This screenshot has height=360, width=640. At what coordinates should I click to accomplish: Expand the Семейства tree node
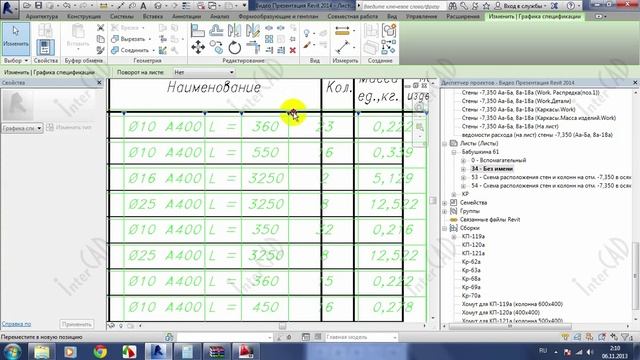click(x=444, y=202)
